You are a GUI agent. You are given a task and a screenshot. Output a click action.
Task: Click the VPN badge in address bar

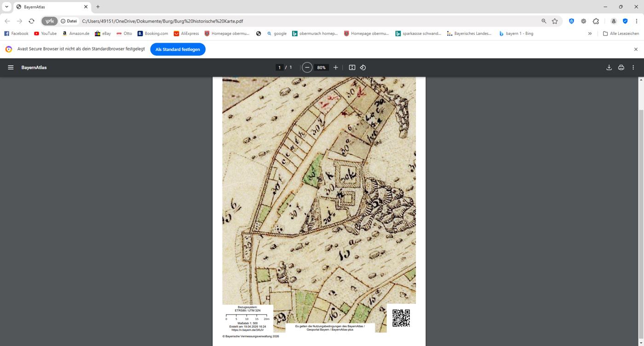49,21
